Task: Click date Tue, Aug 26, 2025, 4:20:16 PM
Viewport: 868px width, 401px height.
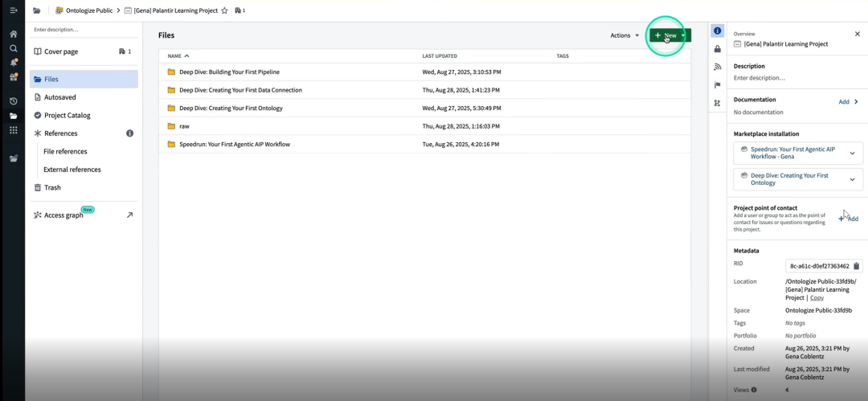Action: (x=461, y=144)
